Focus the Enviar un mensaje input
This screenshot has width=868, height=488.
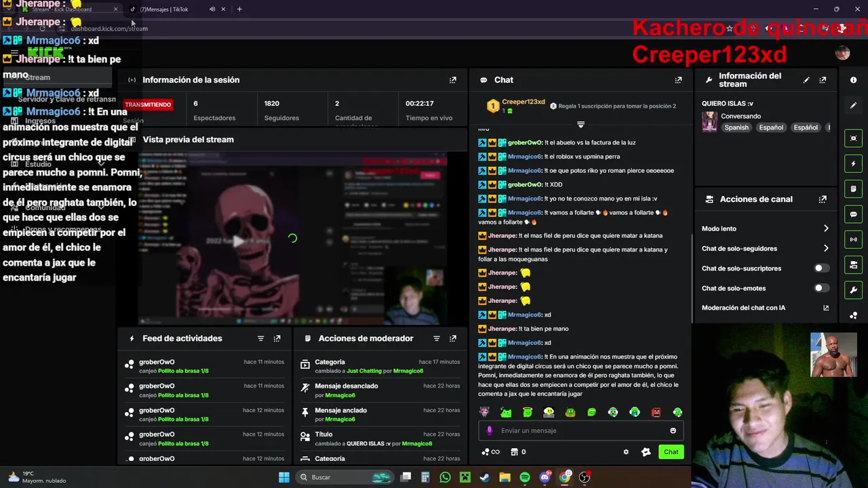tap(580, 430)
